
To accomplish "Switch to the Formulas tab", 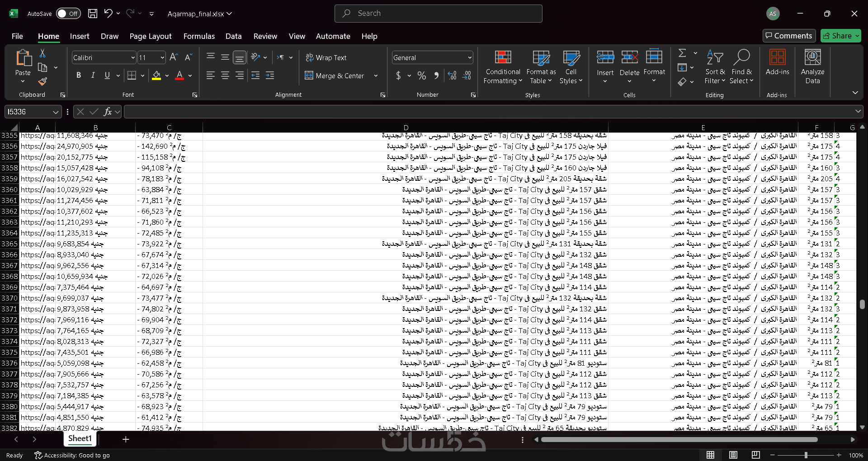I will pos(199,36).
